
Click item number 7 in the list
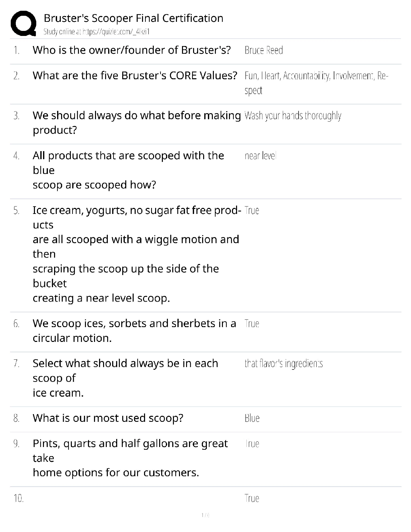pos(16,363)
